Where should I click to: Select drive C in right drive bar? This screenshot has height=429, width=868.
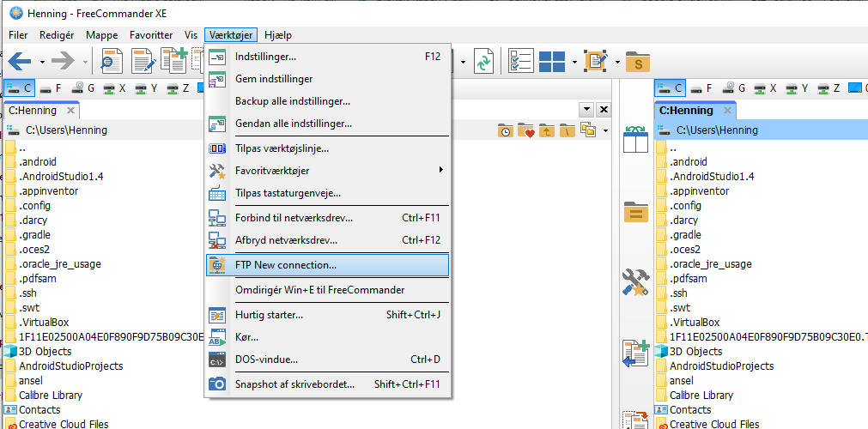(x=670, y=88)
